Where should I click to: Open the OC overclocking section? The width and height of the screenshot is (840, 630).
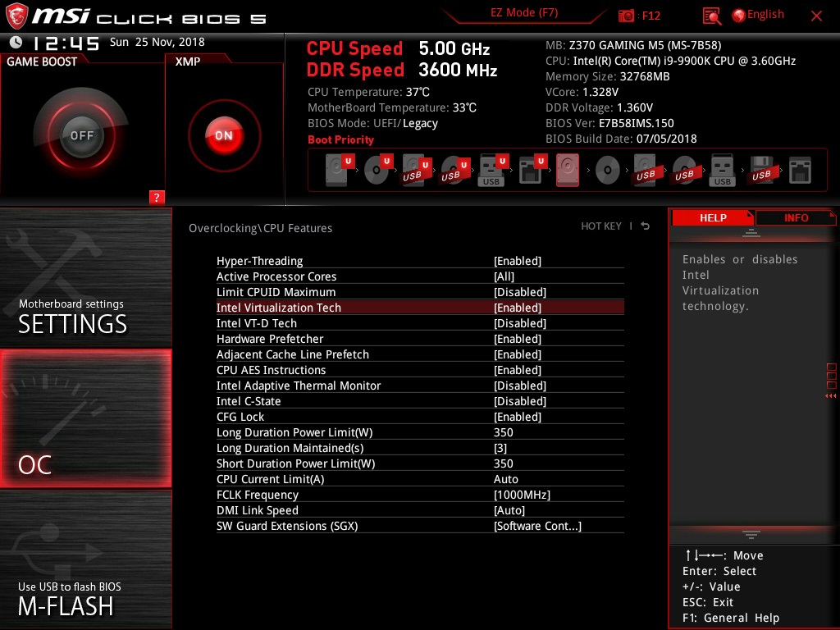(85, 418)
